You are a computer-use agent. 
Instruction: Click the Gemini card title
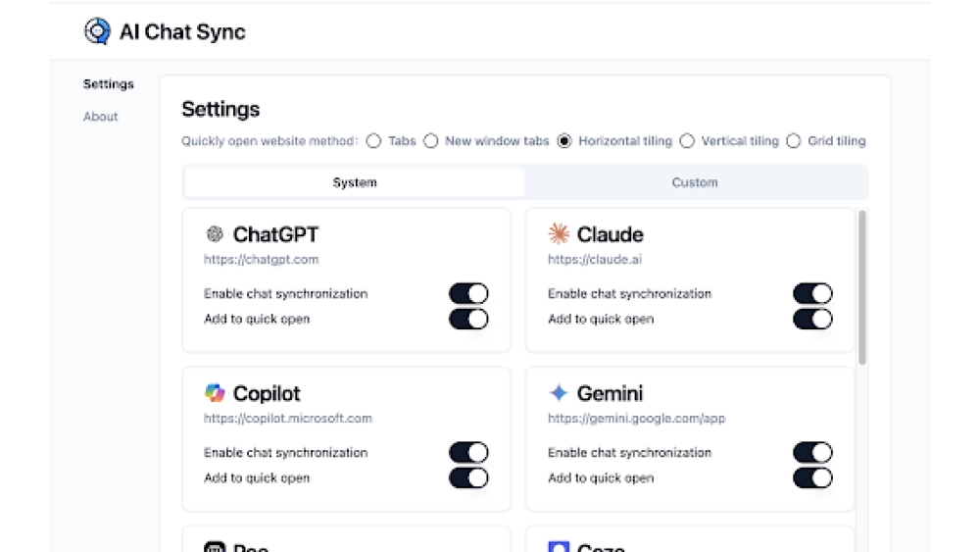click(x=610, y=393)
